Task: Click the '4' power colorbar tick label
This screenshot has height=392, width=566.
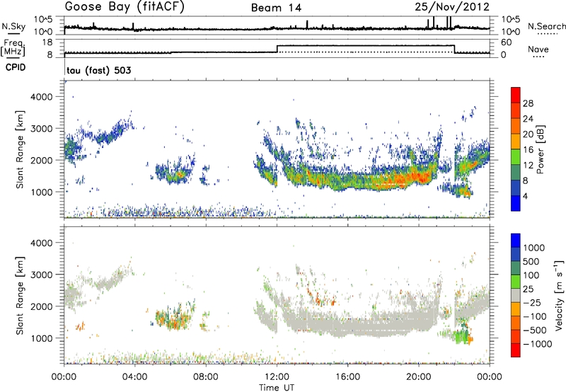Action: point(526,196)
